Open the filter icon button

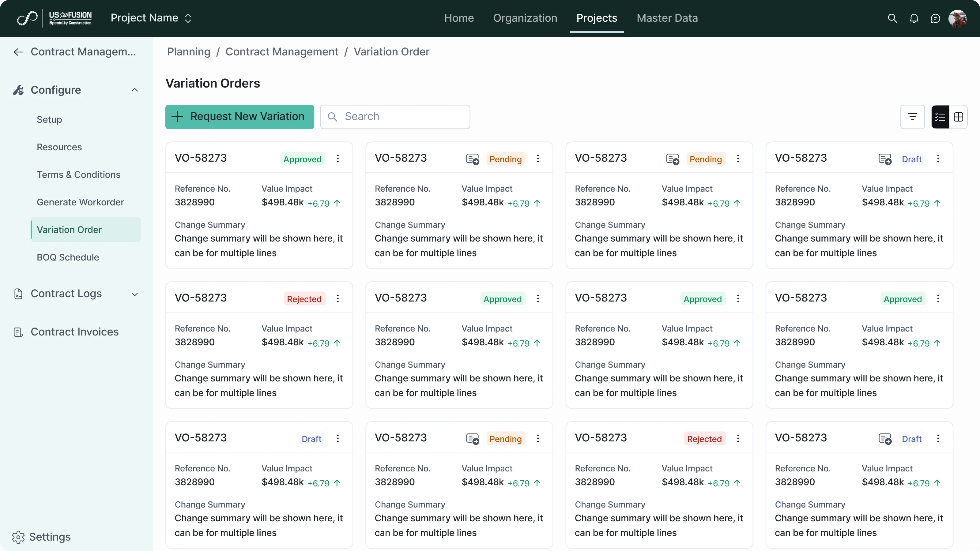912,117
